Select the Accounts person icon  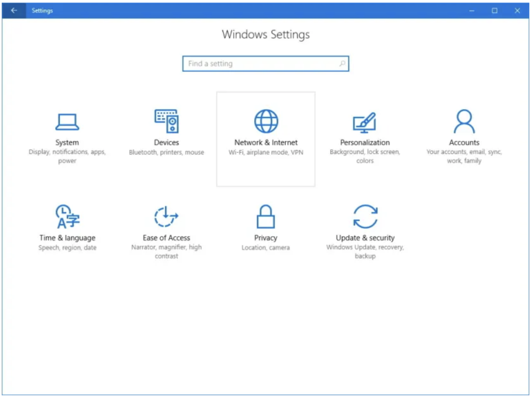464,121
